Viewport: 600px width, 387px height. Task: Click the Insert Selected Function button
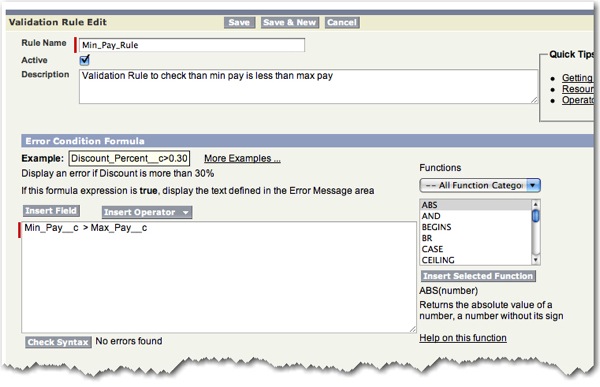478,276
